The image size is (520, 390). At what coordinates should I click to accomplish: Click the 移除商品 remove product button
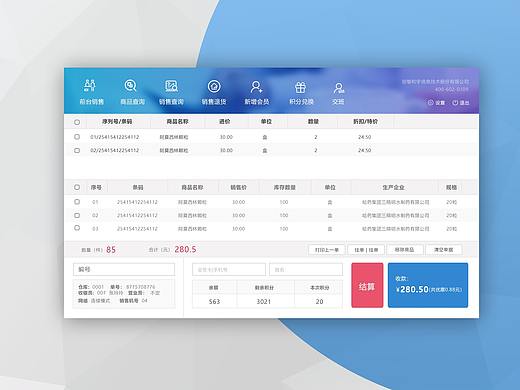pos(405,250)
